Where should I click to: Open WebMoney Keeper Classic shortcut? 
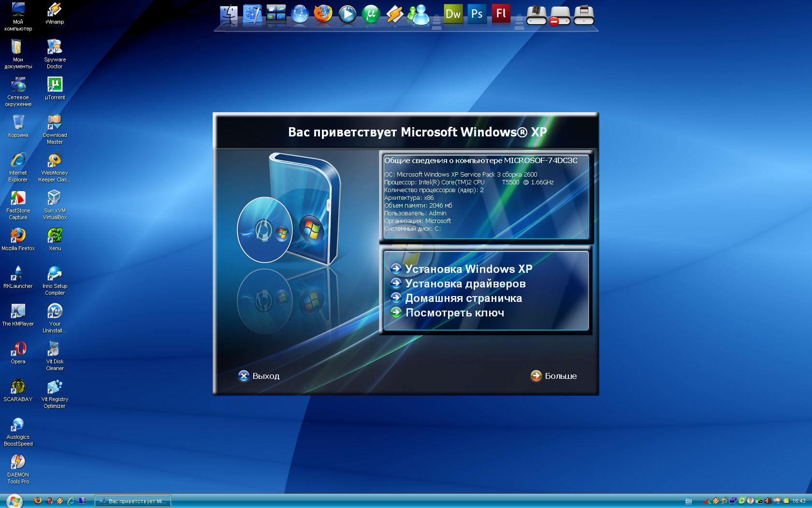(x=55, y=167)
